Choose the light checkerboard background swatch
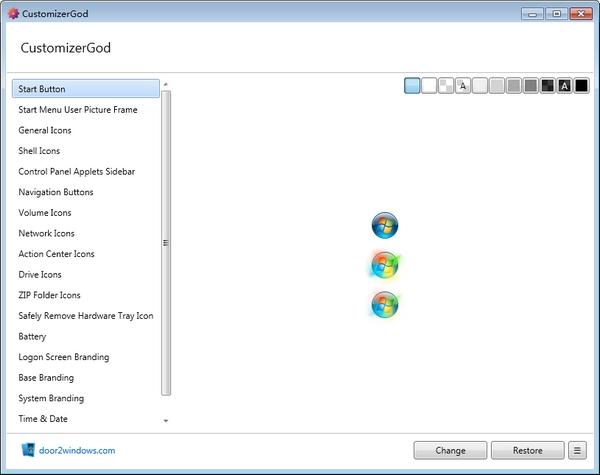 [446, 86]
